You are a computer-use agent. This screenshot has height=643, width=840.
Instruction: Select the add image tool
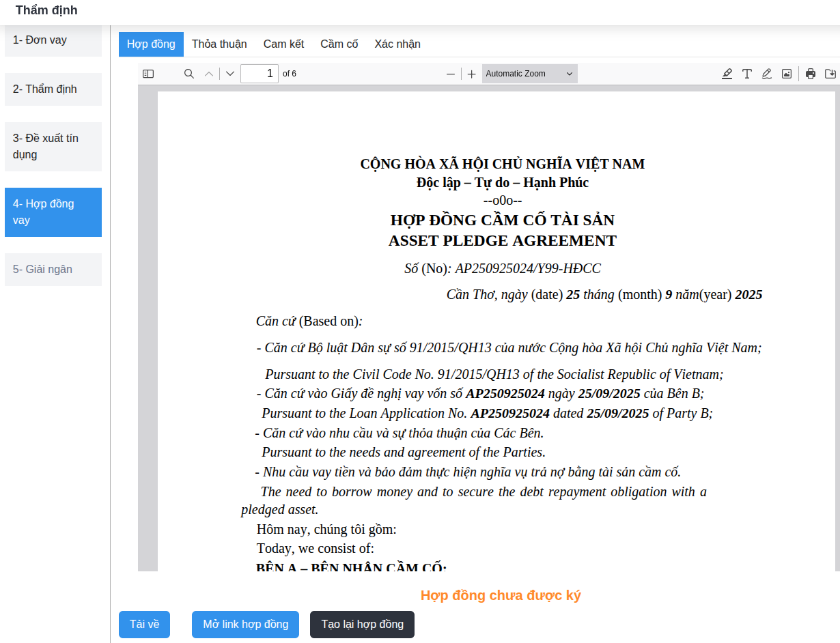(787, 74)
